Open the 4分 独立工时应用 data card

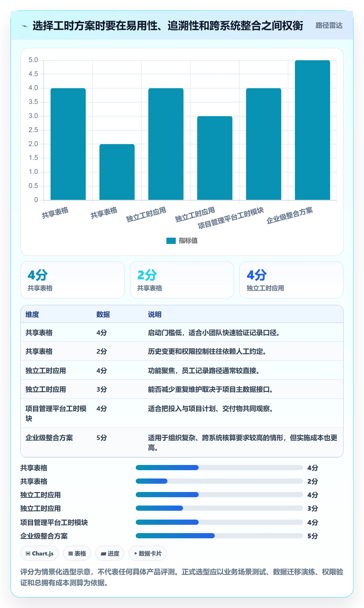pyautogui.click(x=291, y=280)
